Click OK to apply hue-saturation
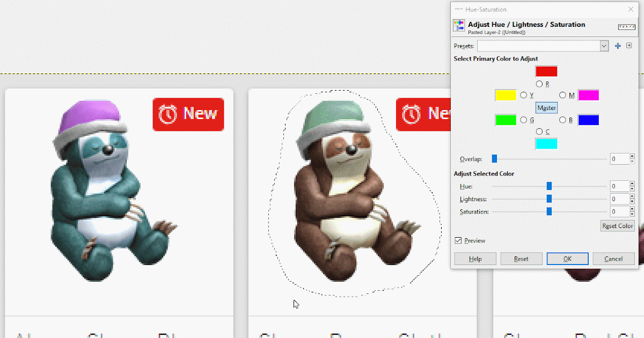The image size is (644, 338). pyautogui.click(x=567, y=259)
